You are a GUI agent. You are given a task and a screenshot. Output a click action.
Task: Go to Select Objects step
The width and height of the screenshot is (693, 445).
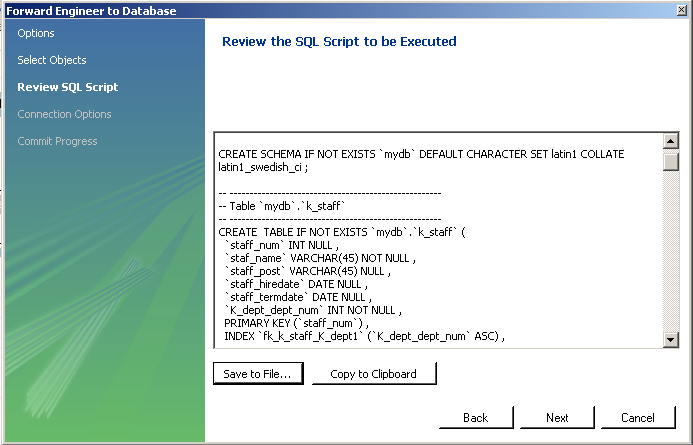point(52,60)
